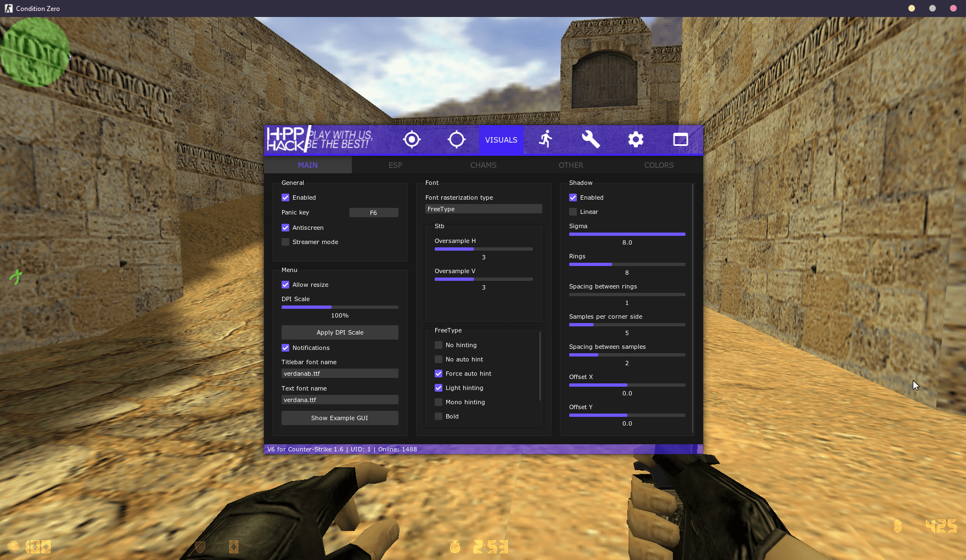Image resolution: width=966 pixels, height=560 pixels.
Task: Toggle Allow resize checkbox
Action: point(285,285)
